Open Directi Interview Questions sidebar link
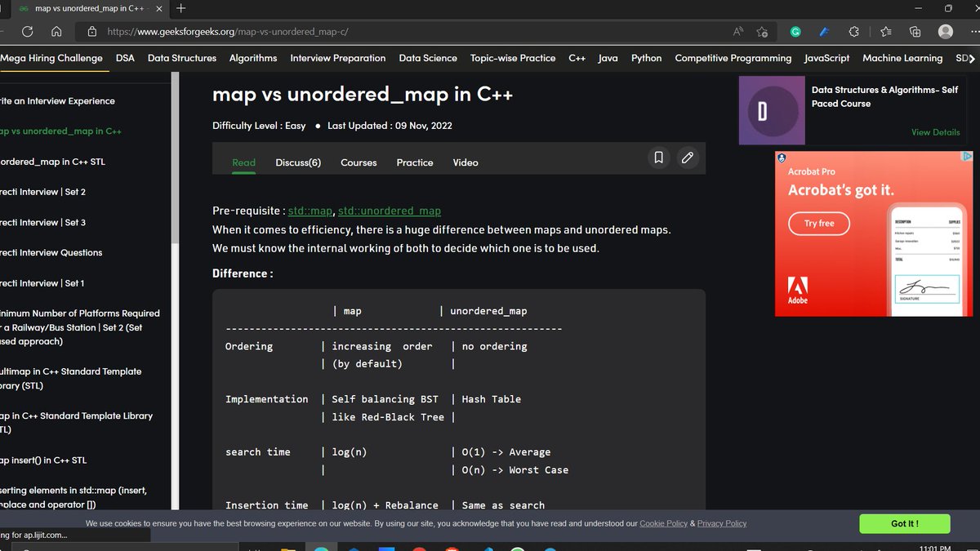This screenshot has height=551, width=980. 51,252
